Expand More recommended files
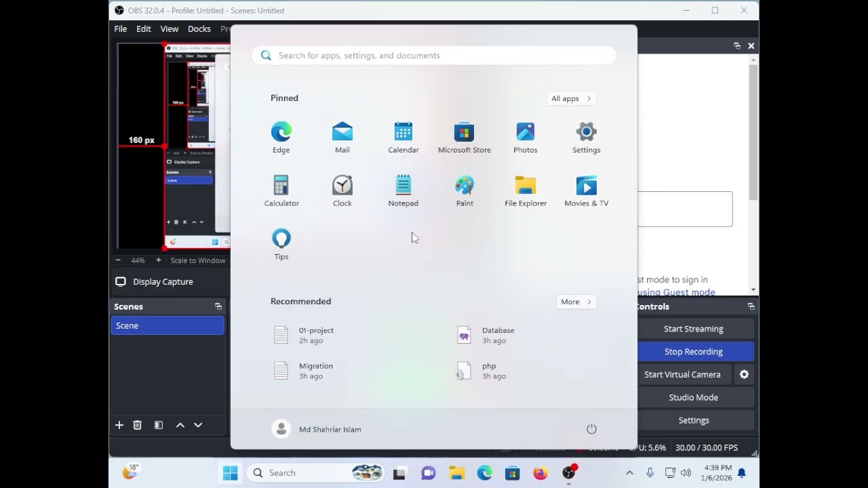Image resolution: width=868 pixels, height=488 pixels. (x=576, y=302)
